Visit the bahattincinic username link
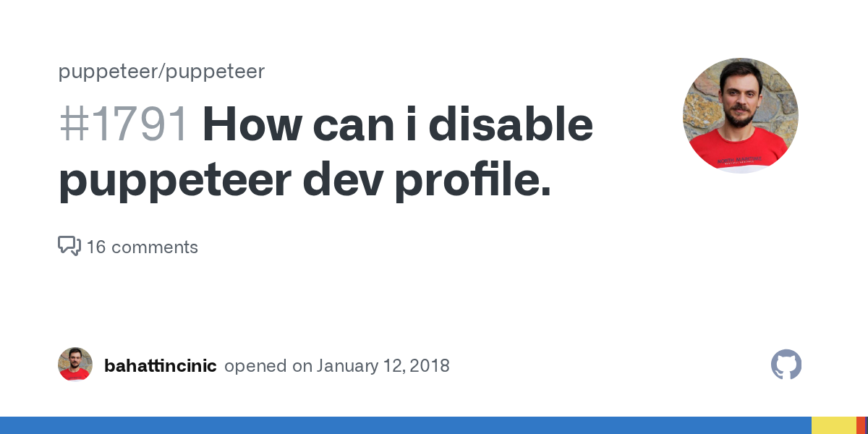 (x=160, y=366)
